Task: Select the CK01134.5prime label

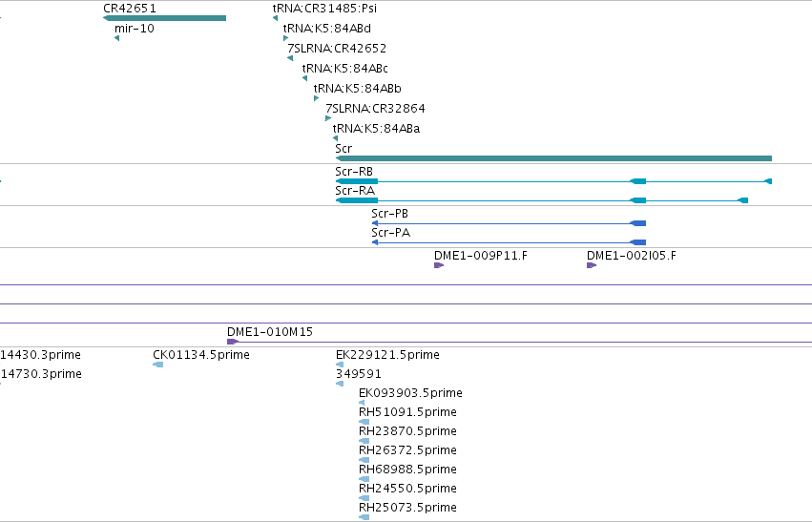Action: tap(201, 355)
